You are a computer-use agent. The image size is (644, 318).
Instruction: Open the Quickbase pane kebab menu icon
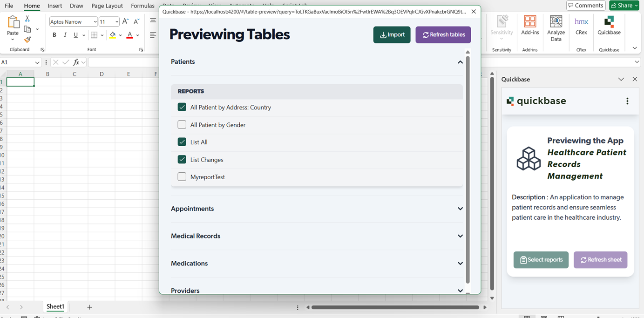pos(627,101)
